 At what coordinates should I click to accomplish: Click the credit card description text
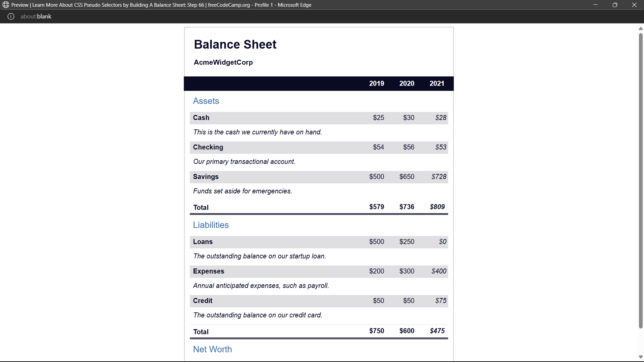click(x=258, y=315)
